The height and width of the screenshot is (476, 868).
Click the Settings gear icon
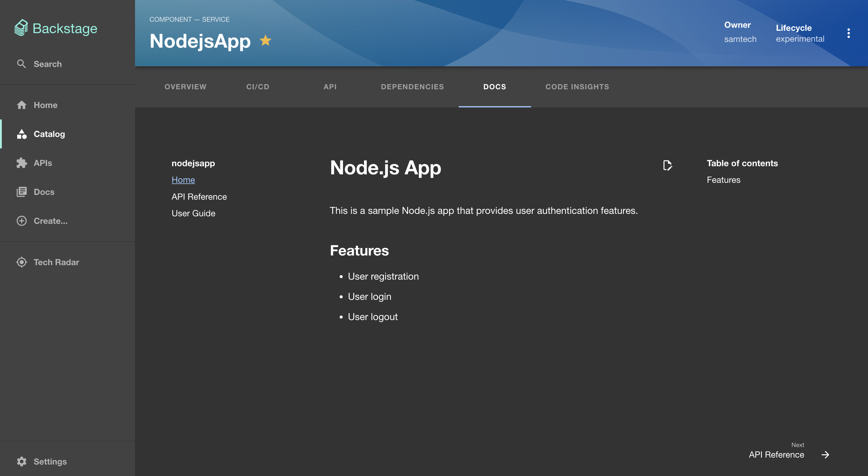22,462
